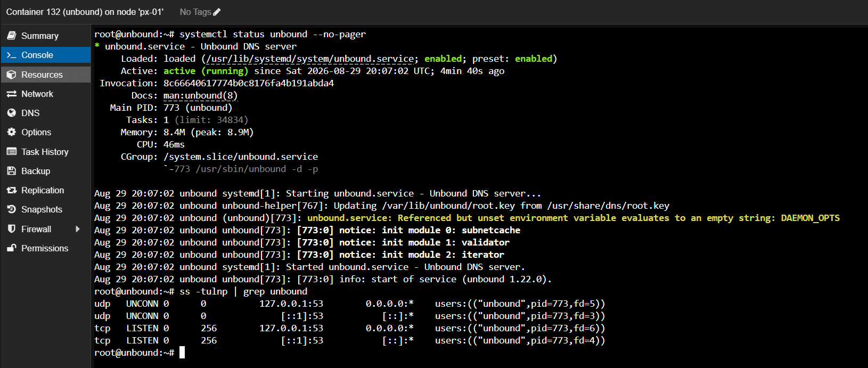The height and width of the screenshot is (368, 868).
Task: Click the Task History list icon
Action: [11, 152]
